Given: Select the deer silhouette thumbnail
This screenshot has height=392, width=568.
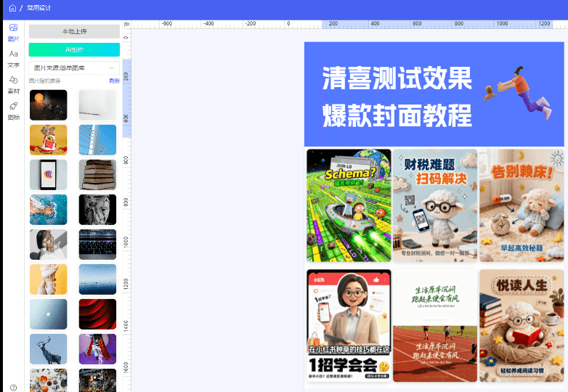Looking at the screenshot, I should (48, 349).
